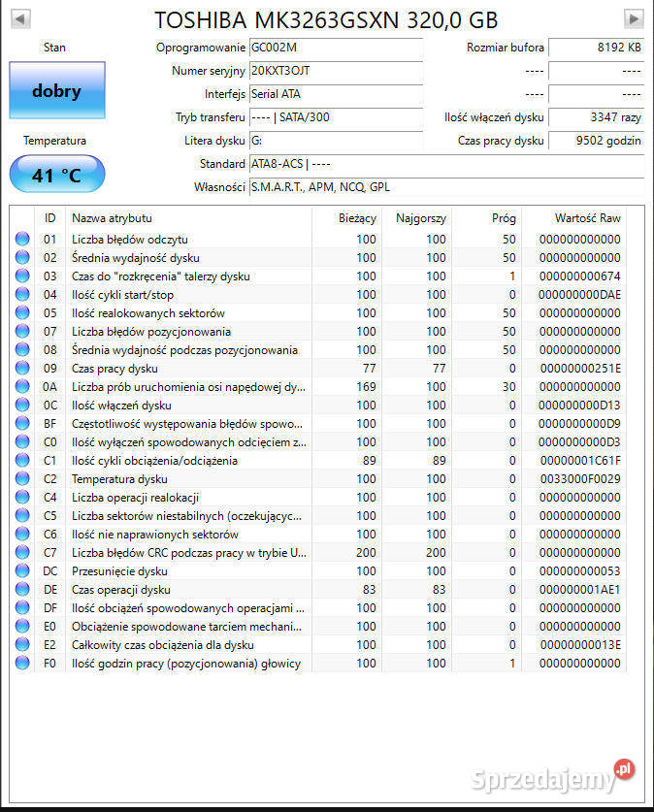Click the Serial ATA interface field
Viewport: 654px width, 812px height.
(336, 94)
